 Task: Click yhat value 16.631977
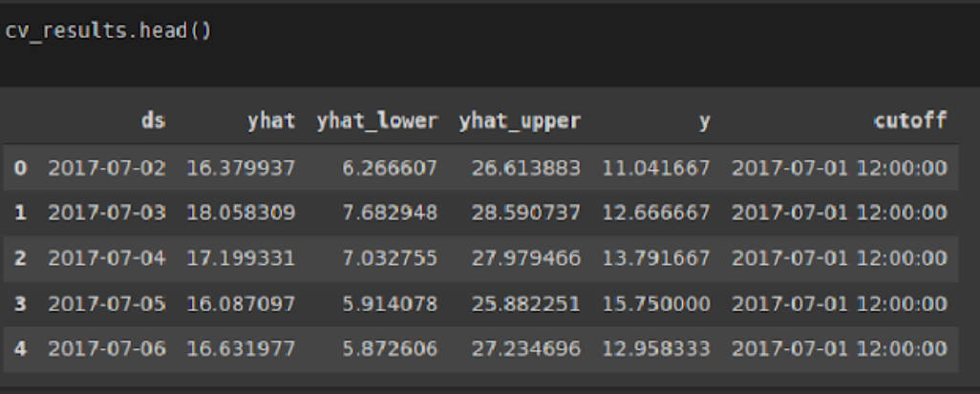point(241,348)
